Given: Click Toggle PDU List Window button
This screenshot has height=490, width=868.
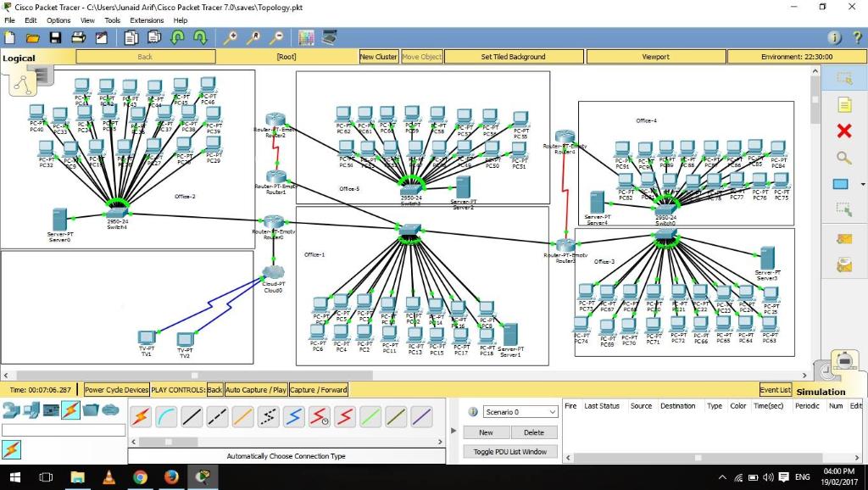Looking at the screenshot, I should tap(509, 452).
